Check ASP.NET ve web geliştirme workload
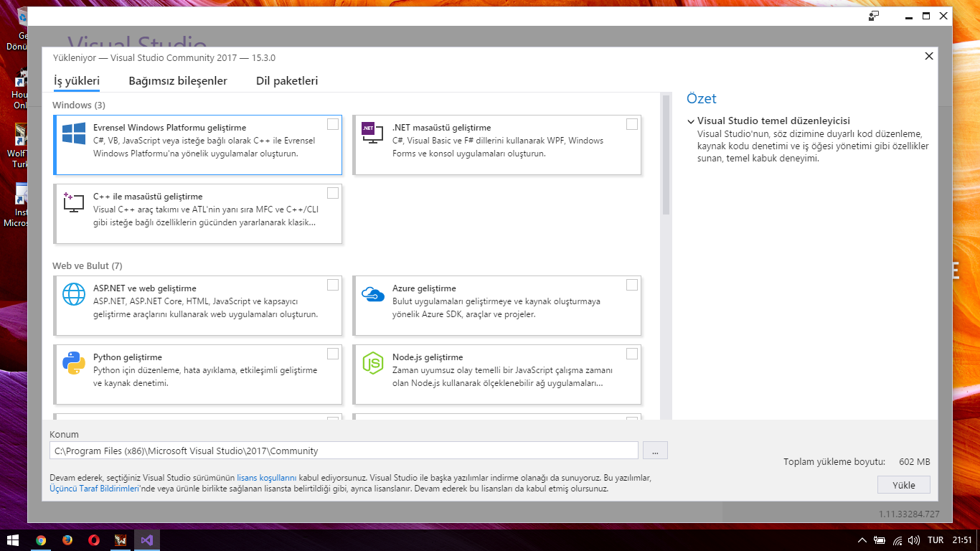Image resolution: width=980 pixels, height=551 pixels. click(333, 285)
